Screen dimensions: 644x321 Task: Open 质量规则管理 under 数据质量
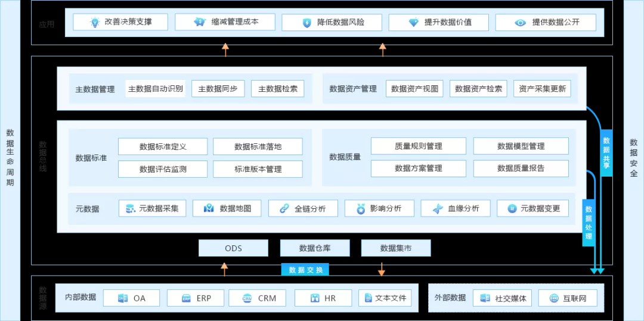(x=418, y=146)
